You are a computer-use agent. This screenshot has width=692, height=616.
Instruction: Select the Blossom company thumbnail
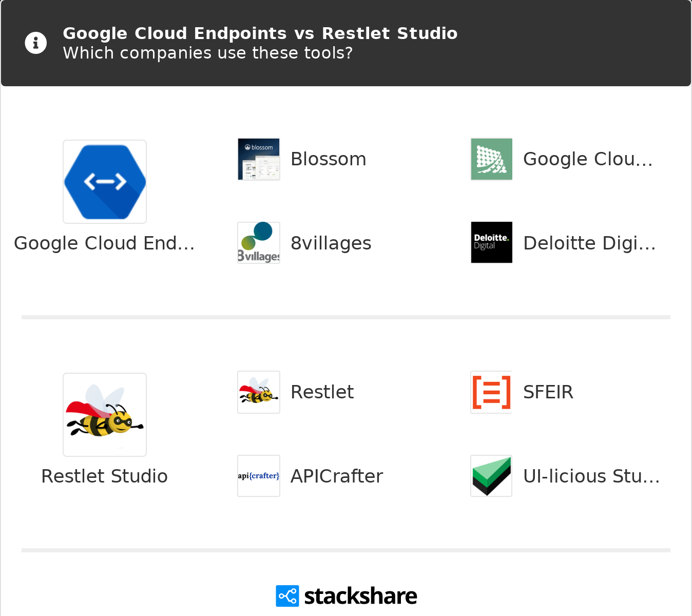click(x=259, y=159)
